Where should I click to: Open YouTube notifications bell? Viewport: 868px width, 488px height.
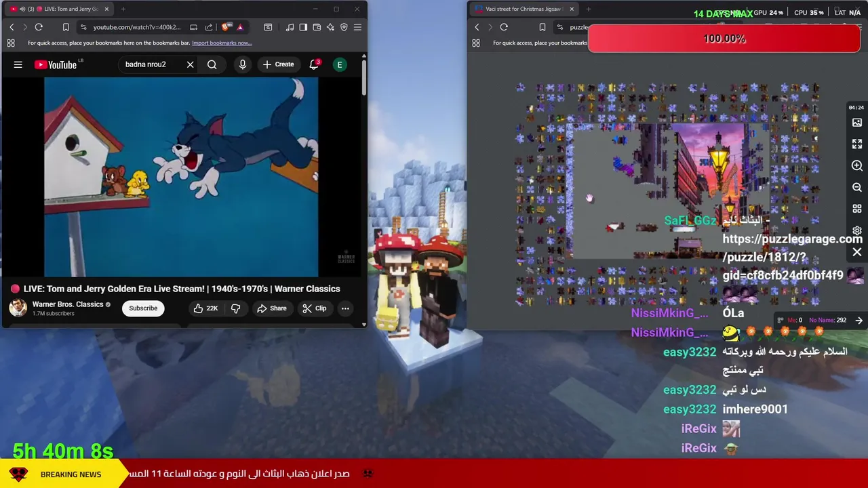(x=314, y=64)
